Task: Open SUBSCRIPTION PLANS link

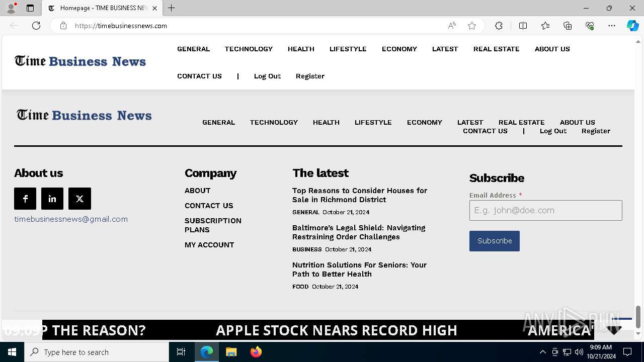Action: click(x=213, y=225)
